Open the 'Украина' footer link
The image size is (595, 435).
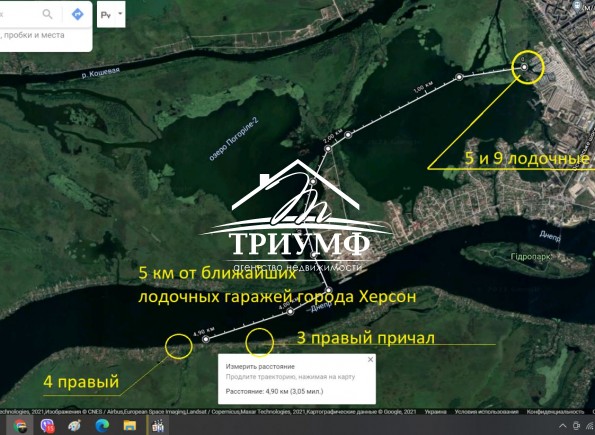tap(435, 411)
